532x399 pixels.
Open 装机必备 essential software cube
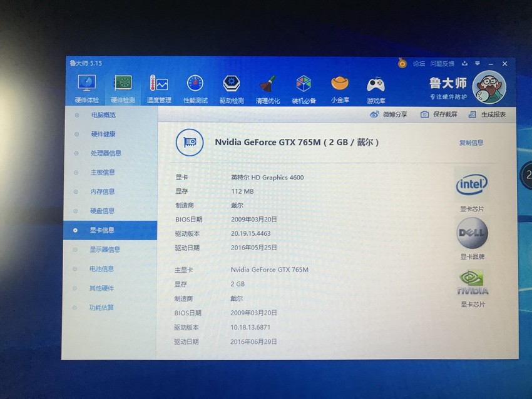click(304, 89)
